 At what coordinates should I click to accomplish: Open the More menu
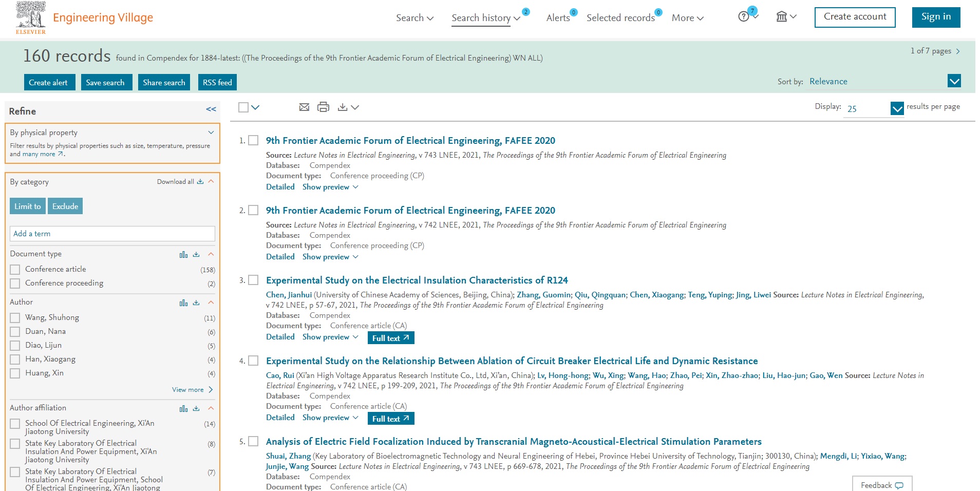(687, 18)
